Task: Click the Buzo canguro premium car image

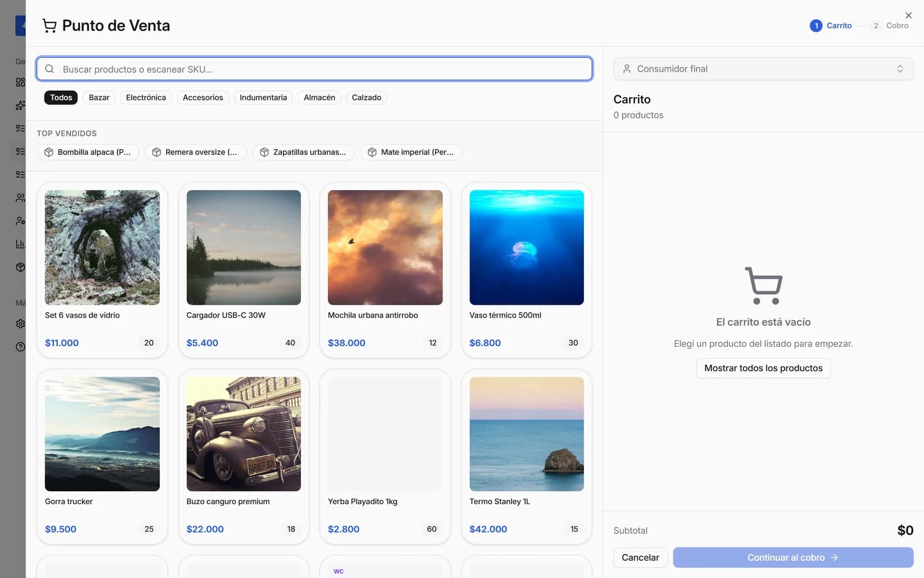Action: [244, 434]
